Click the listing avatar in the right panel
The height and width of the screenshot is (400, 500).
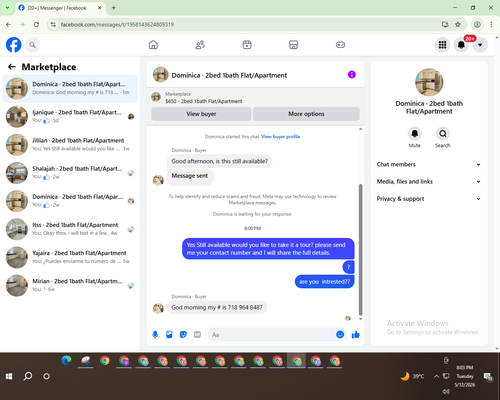tap(429, 82)
